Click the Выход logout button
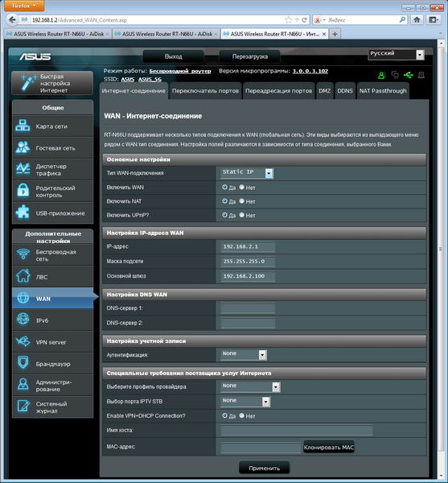Screen dimensions: 448x483 [173, 56]
